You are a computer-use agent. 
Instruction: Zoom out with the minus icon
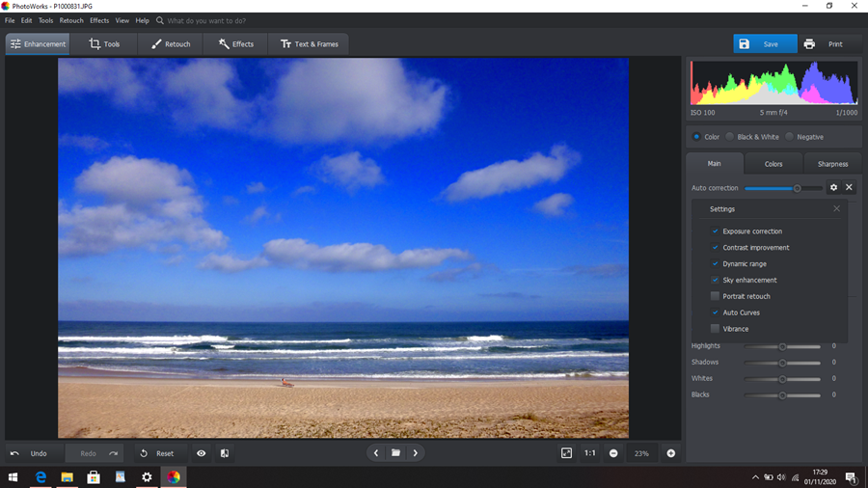click(613, 453)
